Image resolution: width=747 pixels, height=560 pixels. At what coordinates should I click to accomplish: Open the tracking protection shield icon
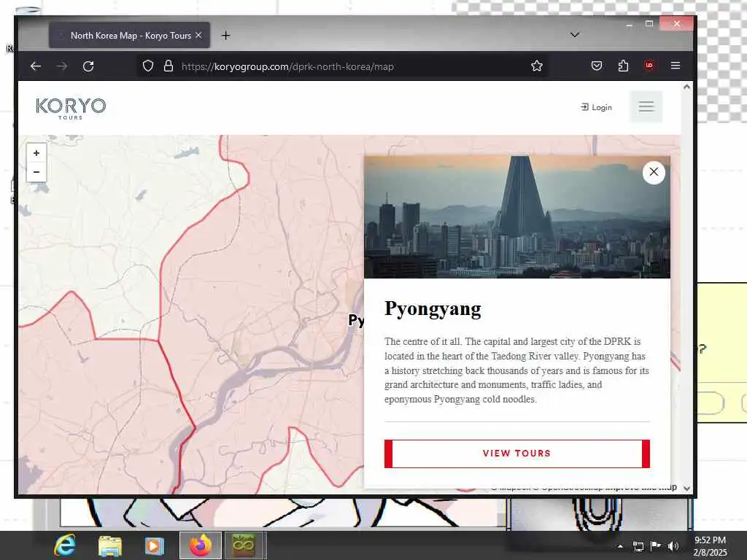click(x=148, y=66)
